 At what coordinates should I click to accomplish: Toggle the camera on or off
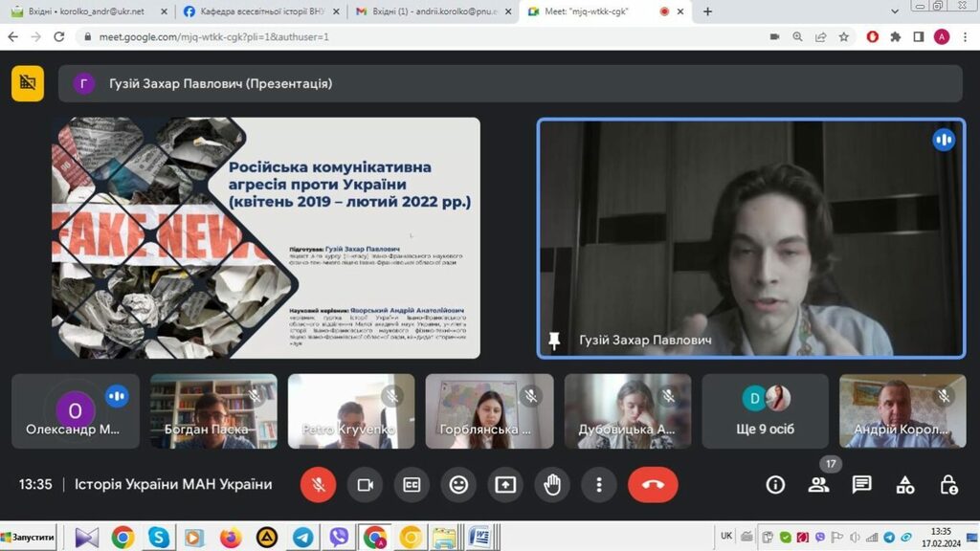pyautogui.click(x=365, y=485)
